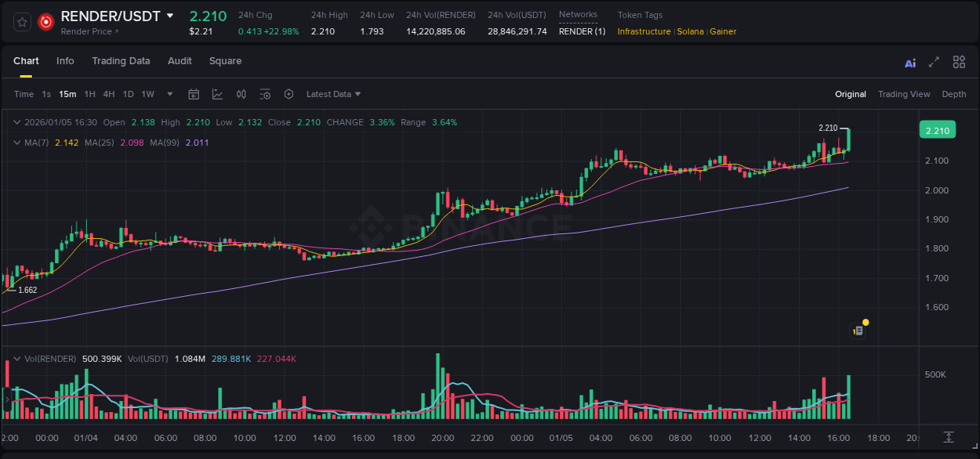Open the Latest Data dropdown
The image size is (980, 459).
[x=333, y=94]
